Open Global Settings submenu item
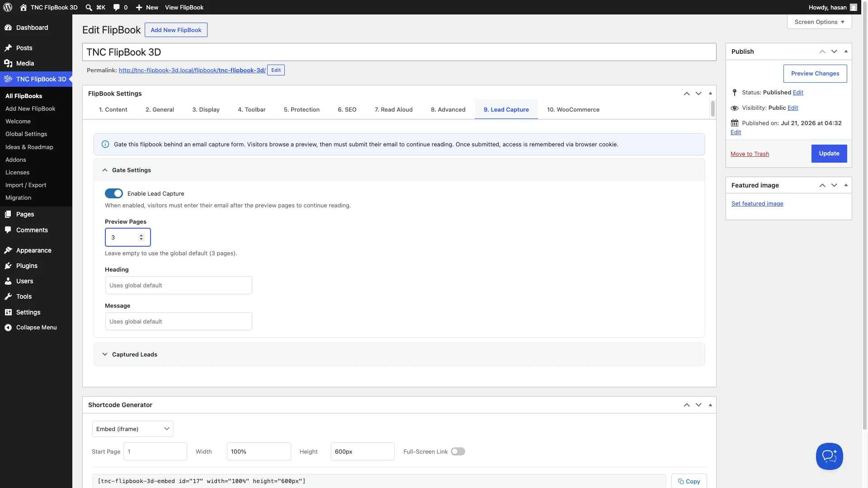 (x=26, y=134)
